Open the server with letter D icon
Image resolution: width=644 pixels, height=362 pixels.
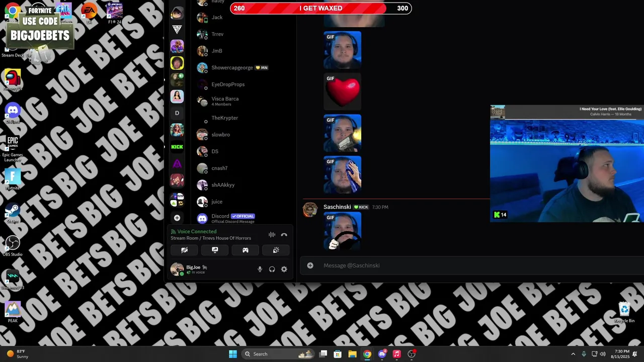[x=177, y=113]
